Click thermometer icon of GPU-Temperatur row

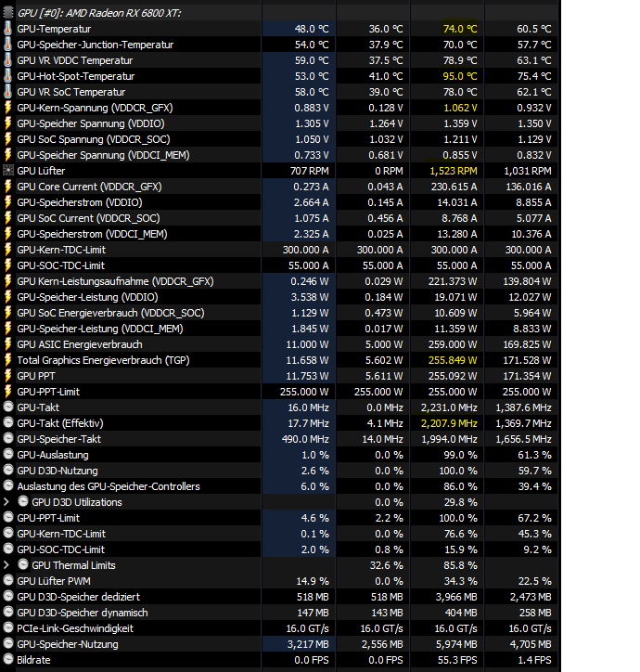click(7, 29)
